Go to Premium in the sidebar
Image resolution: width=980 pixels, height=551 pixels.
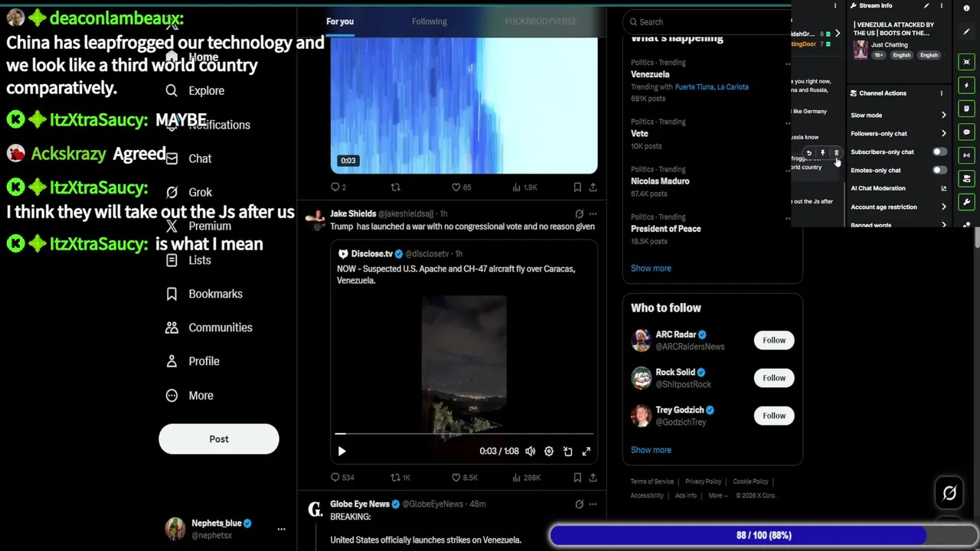pyautogui.click(x=198, y=226)
